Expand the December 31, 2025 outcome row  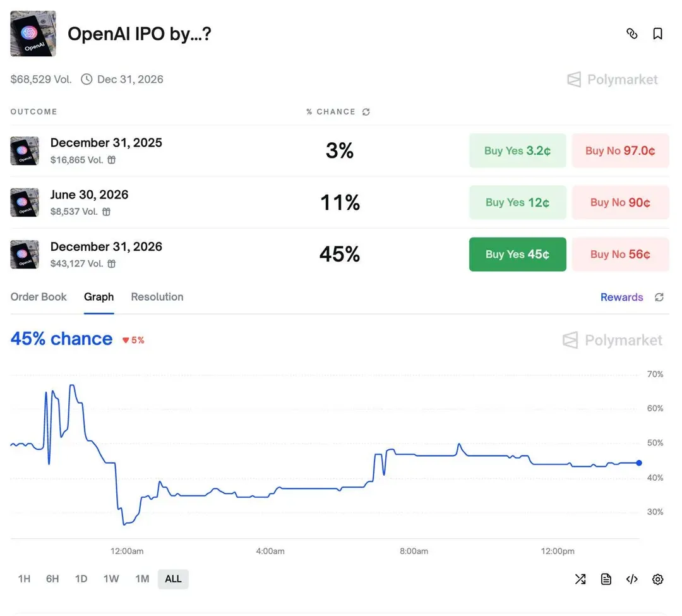pyautogui.click(x=106, y=143)
